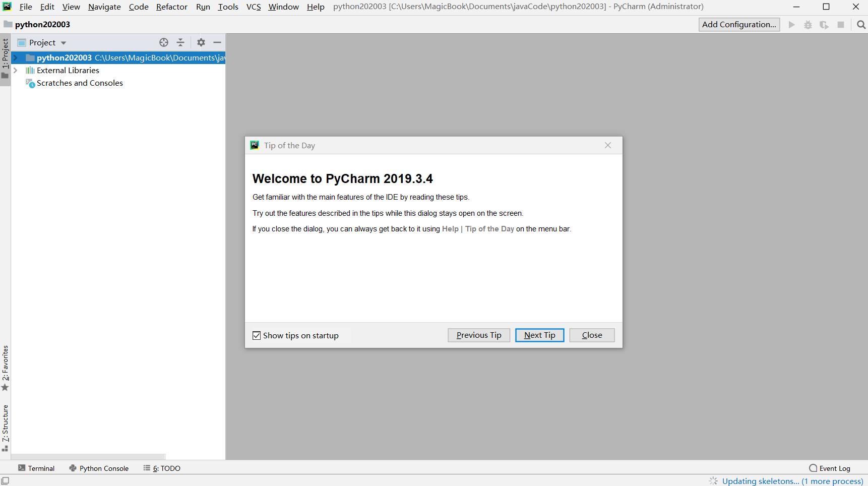Open the 6: TODO tool window tab

[x=162, y=468]
